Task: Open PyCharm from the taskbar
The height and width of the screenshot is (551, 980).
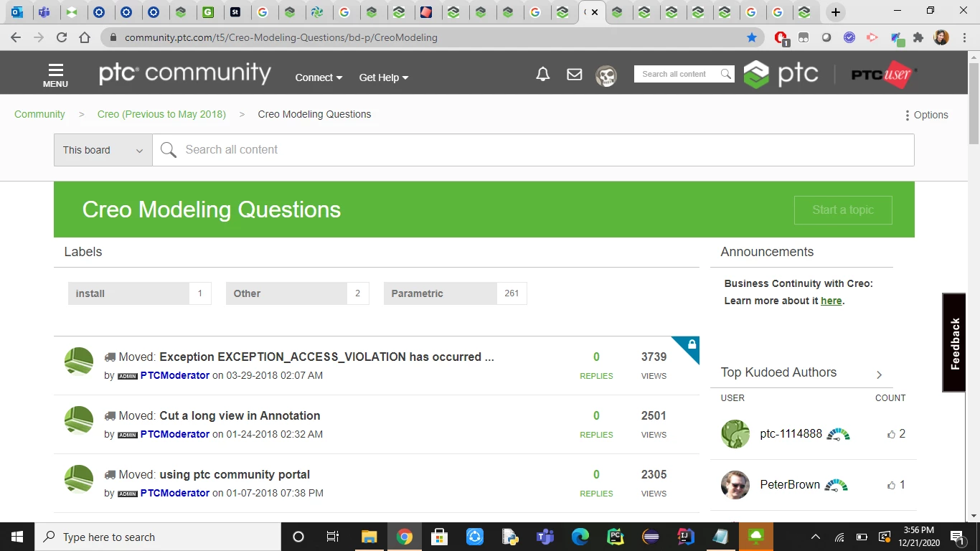Action: point(615,537)
